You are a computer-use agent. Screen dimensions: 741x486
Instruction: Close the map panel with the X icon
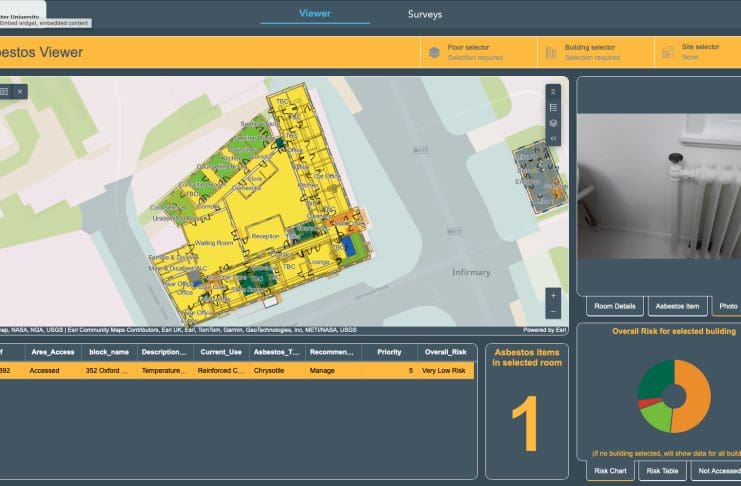point(20,92)
